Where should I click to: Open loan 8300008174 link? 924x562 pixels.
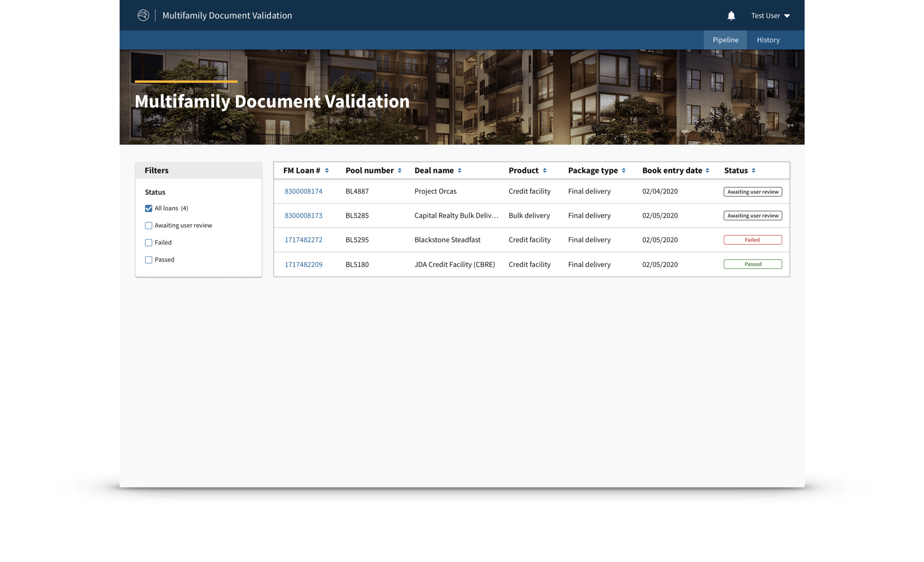[x=303, y=191]
